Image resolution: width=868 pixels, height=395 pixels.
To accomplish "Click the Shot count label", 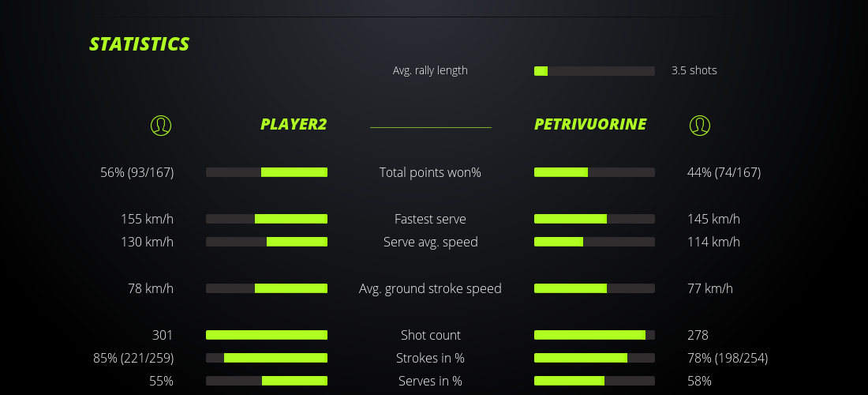I will pos(430,335).
